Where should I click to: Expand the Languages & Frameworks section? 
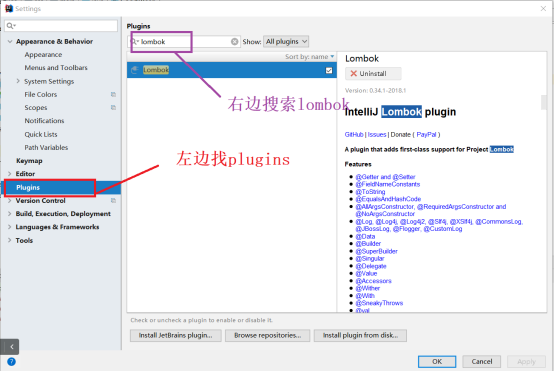pyautogui.click(x=10, y=227)
